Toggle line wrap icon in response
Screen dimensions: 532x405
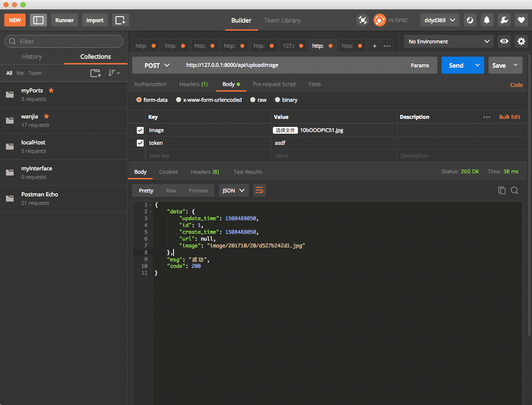(259, 190)
